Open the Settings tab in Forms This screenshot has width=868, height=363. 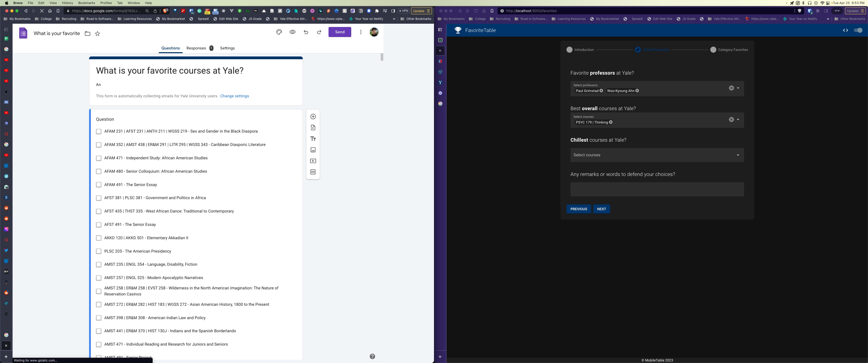[x=227, y=48]
